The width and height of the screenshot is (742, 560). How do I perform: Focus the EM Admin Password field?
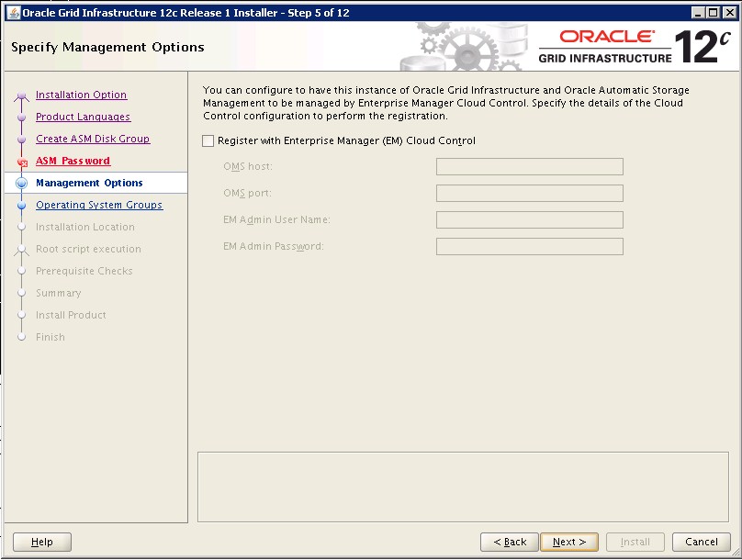(x=530, y=246)
